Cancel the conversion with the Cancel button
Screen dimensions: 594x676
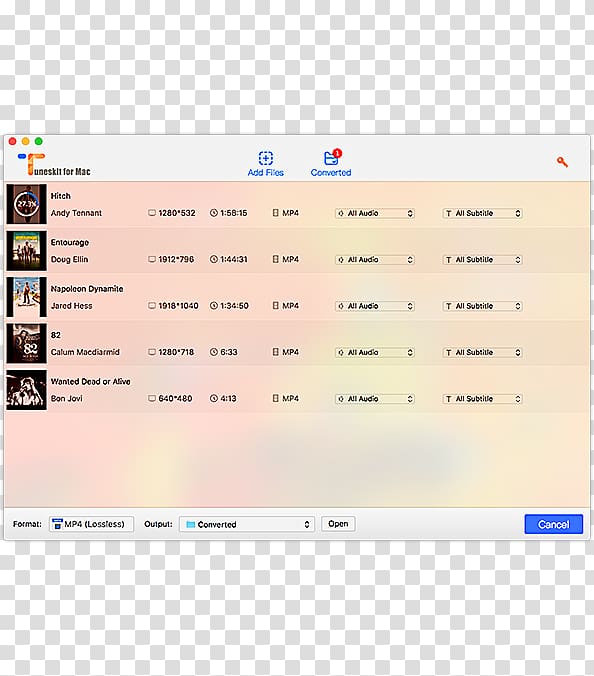(553, 524)
